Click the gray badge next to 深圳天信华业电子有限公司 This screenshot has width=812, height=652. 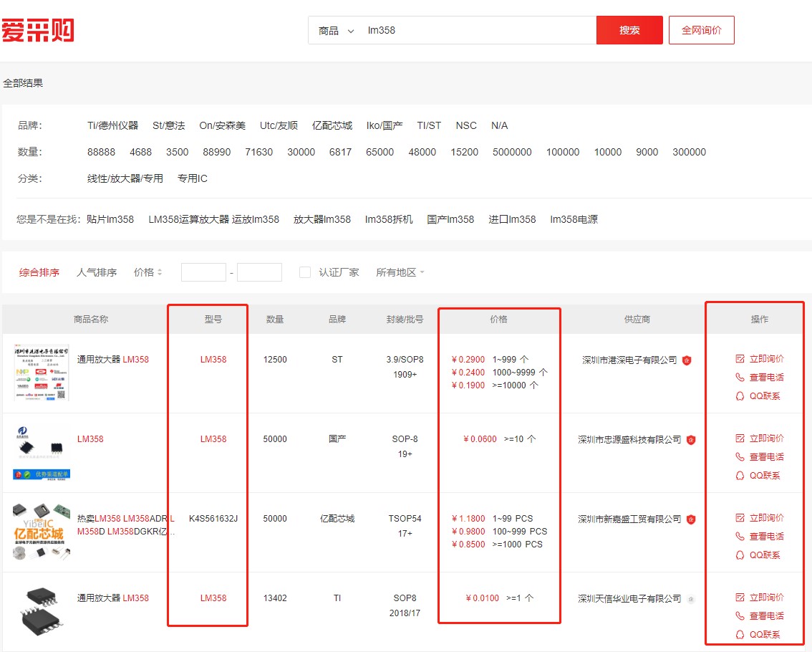point(691,599)
